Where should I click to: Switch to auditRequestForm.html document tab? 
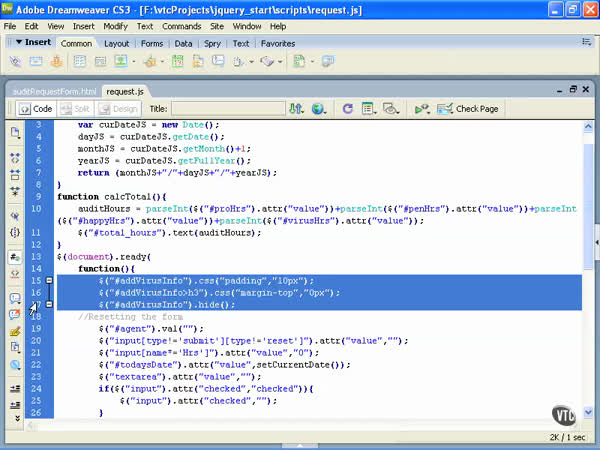pyautogui.click(x=53, y=90)
